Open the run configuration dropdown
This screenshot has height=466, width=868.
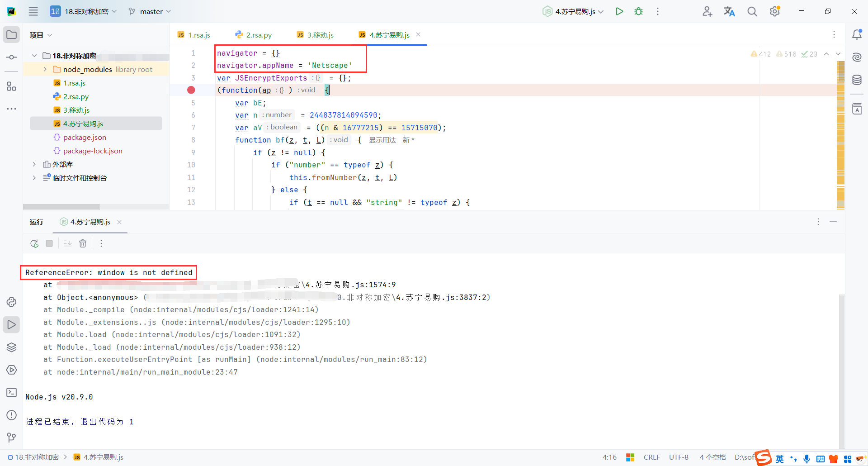coord(573,11)
